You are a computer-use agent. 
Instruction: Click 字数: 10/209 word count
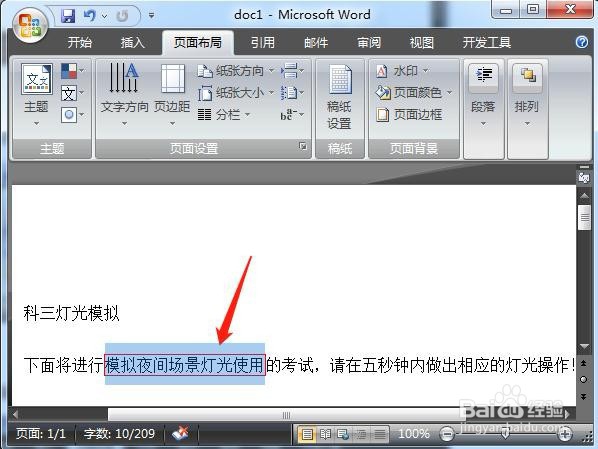click(119, 434)
